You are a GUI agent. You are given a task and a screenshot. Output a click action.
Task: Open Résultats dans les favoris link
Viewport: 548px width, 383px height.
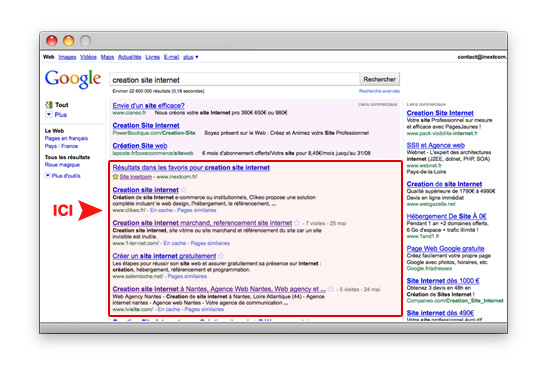191,167
